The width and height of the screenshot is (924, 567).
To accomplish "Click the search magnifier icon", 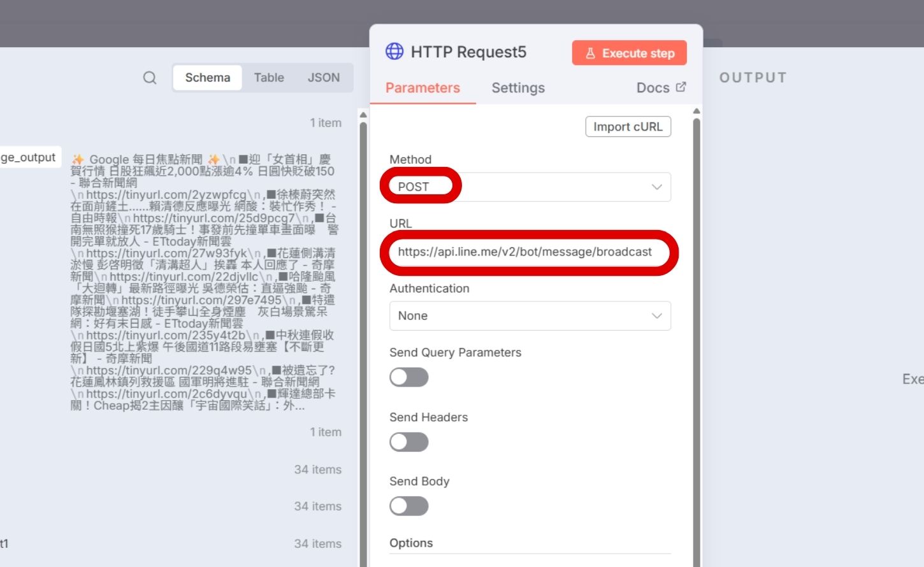I will pos(149,77).
